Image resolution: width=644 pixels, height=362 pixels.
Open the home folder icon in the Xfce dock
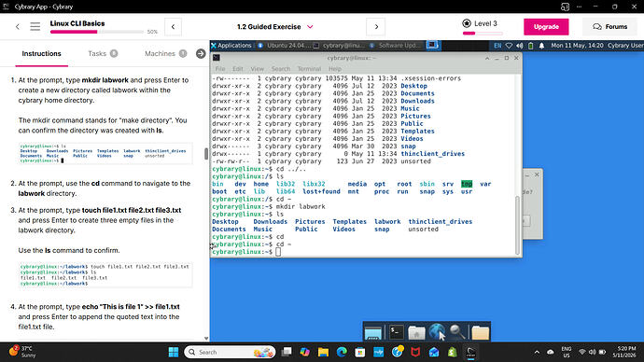tap(416, 332)
